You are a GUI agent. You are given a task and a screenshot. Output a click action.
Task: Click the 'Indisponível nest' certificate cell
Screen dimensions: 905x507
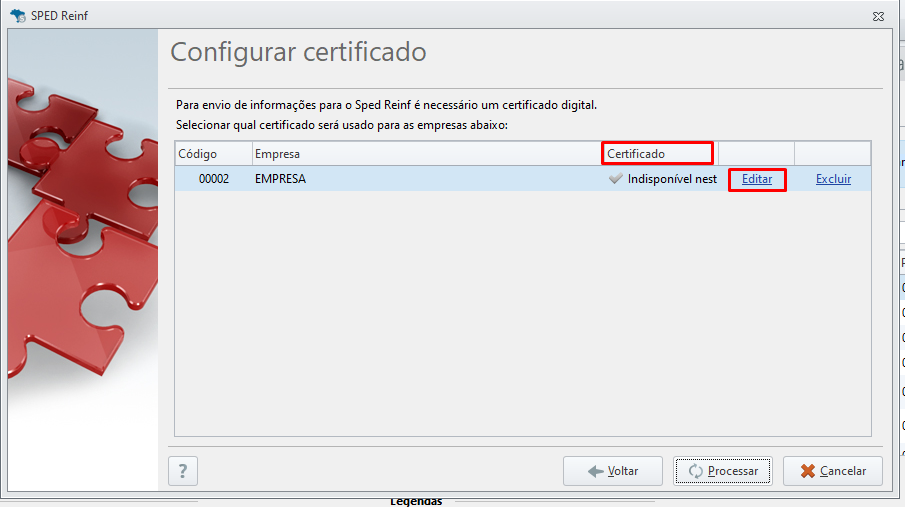coord(661,179)
